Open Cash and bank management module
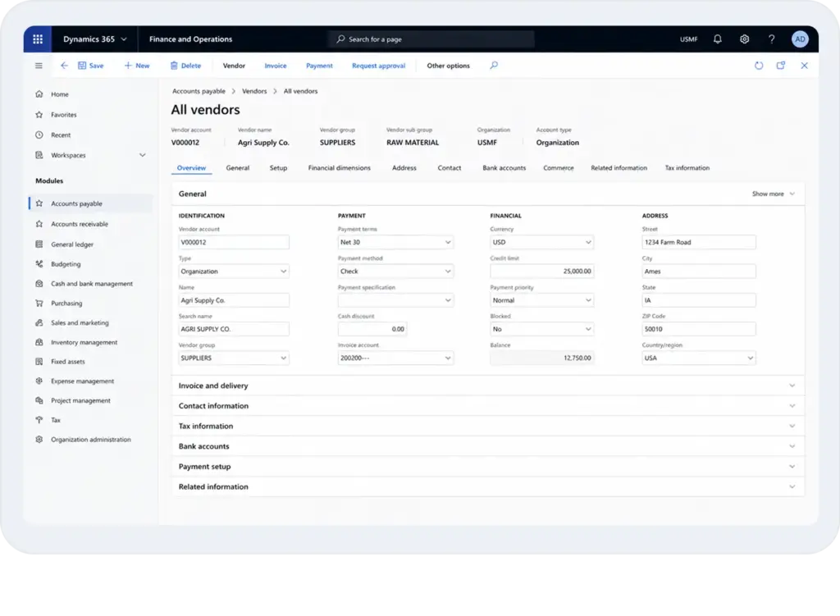The width and height of the screenshot is (840, 616). [x=92, y=284]
